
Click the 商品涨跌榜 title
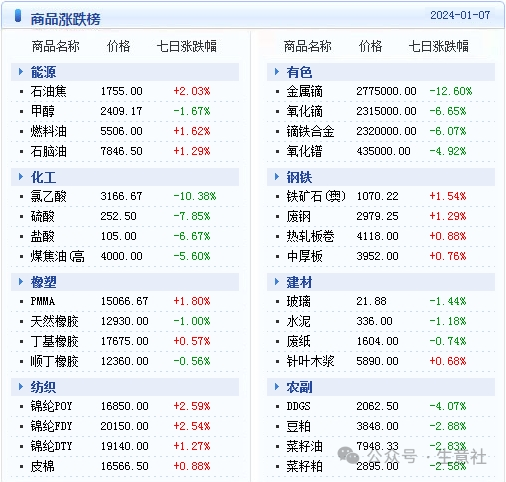(x=65, y=19)
